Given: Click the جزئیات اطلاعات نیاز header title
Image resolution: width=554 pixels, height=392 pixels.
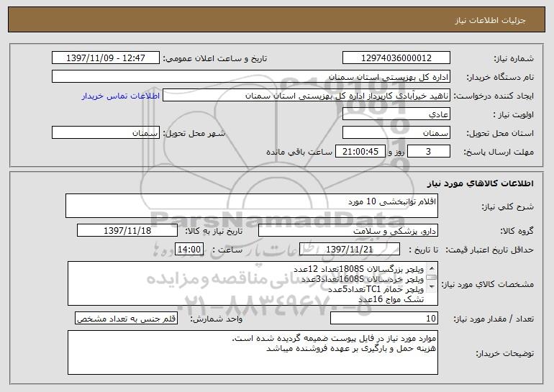Looking at the screenshot, I should click(490, 20).
